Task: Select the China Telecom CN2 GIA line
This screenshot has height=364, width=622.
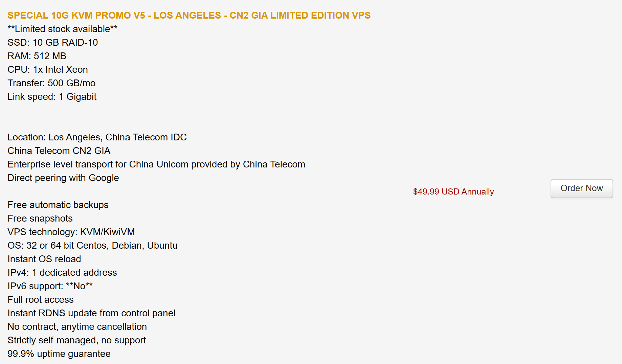Action: pyautogui.click(x=59, y=151)
